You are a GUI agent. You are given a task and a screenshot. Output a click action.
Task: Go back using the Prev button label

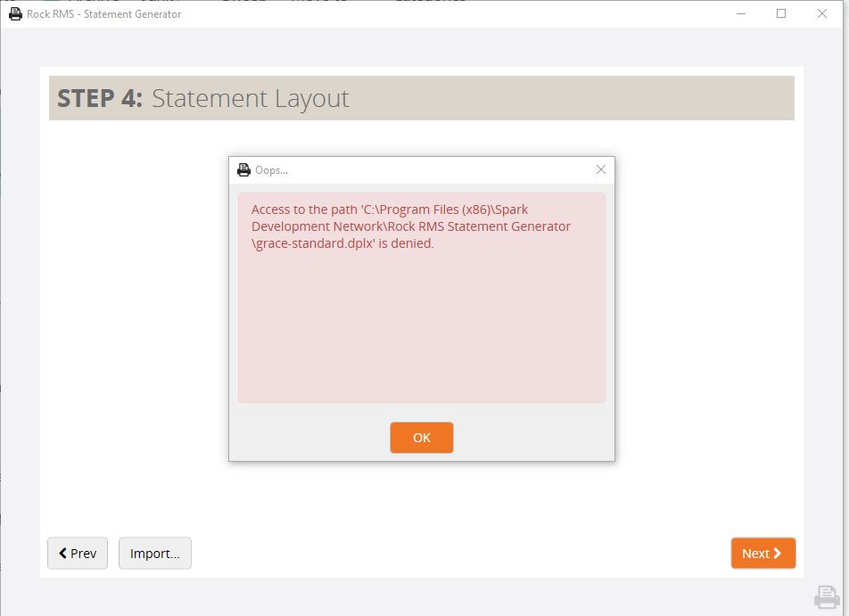tap(84, 554)
